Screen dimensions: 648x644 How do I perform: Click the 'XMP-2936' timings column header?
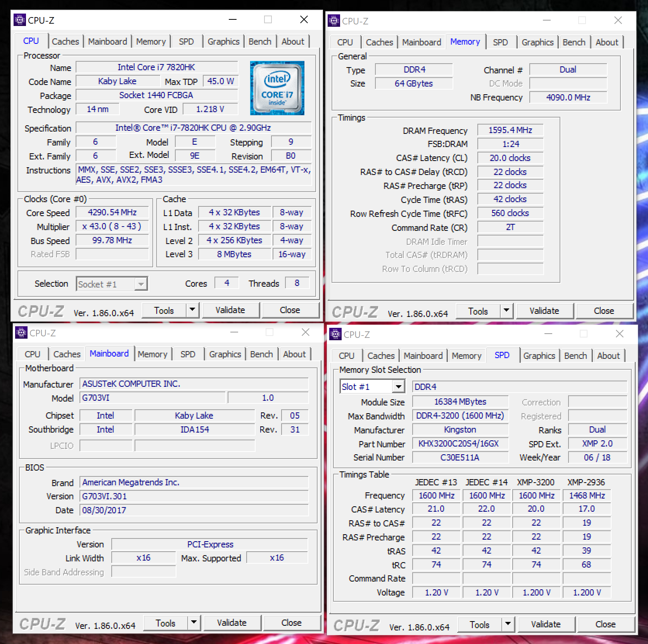[x=586, y=482]
